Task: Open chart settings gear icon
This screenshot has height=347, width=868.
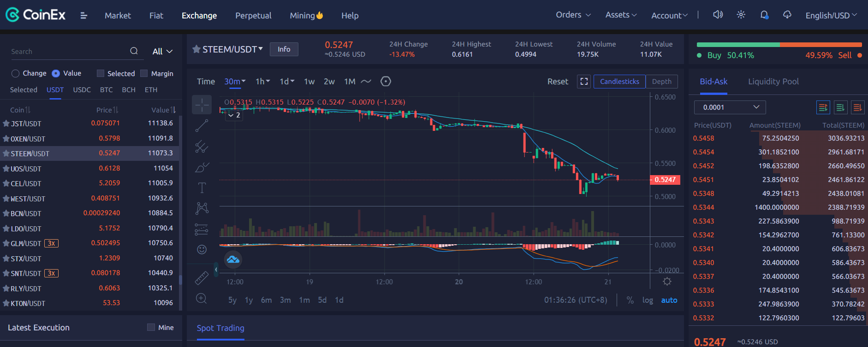Action: click(667, 282)
